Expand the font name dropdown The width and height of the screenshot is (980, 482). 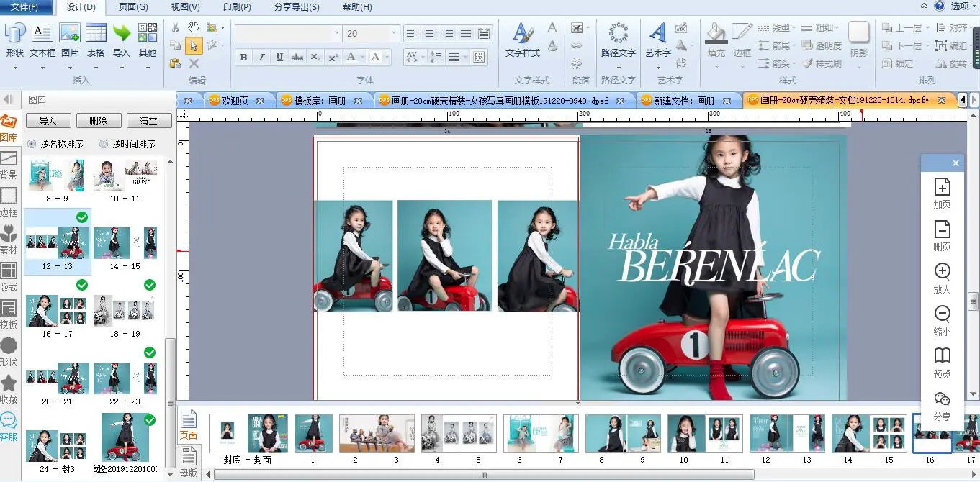[x=336, y=33]
